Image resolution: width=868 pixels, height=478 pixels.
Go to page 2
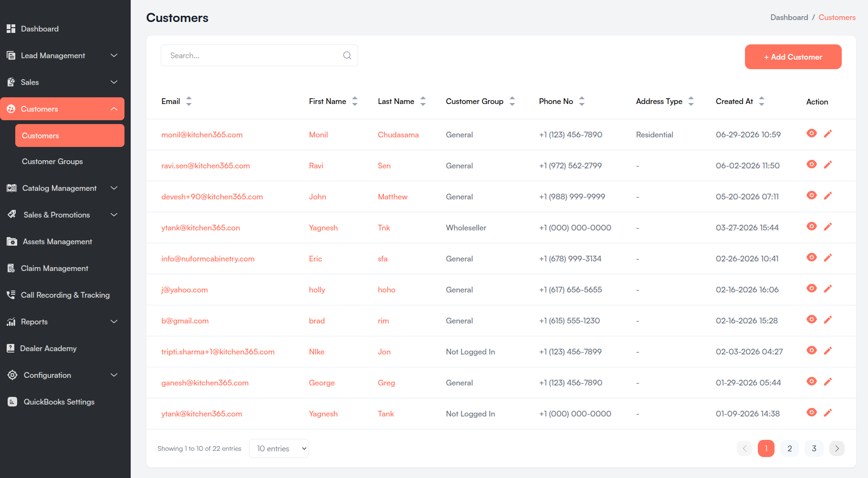(x=790, y=448)
